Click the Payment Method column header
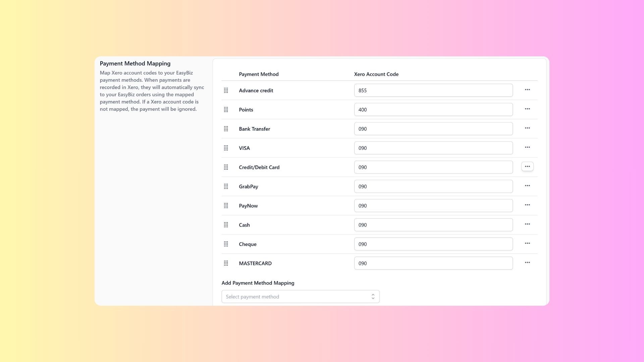 pyautogui.click(x=259, y=74)
